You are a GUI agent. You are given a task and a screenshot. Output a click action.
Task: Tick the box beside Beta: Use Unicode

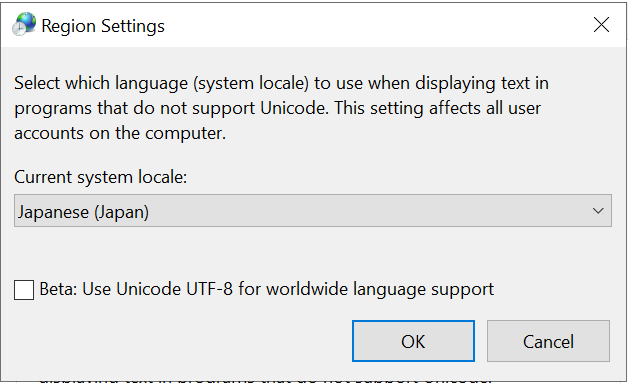coord(24,290)
